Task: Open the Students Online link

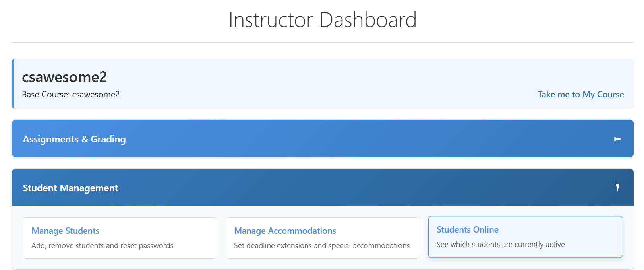Action: tap(467, 230)
